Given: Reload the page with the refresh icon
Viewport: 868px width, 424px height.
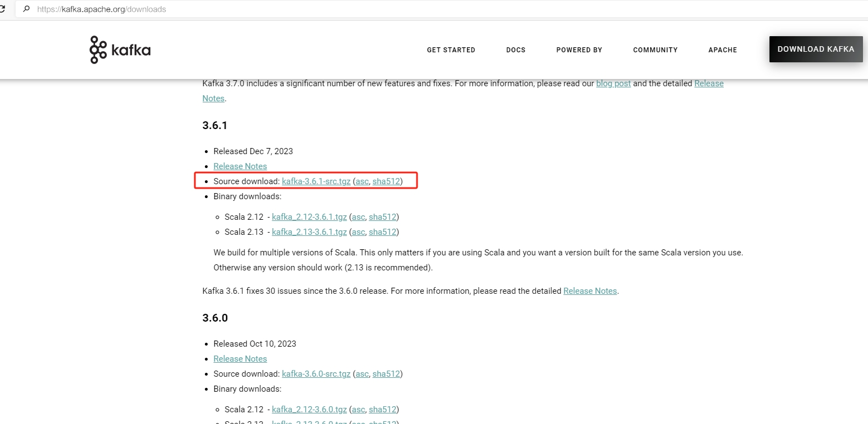Looking at the screenshot, I should point(2,9).
